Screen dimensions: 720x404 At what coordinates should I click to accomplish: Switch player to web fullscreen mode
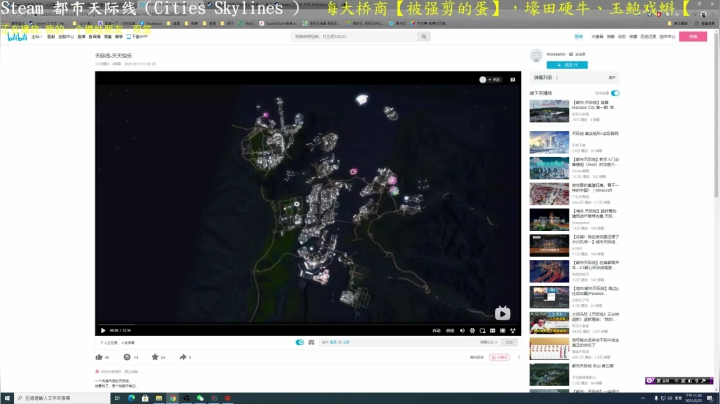(502, 330)
